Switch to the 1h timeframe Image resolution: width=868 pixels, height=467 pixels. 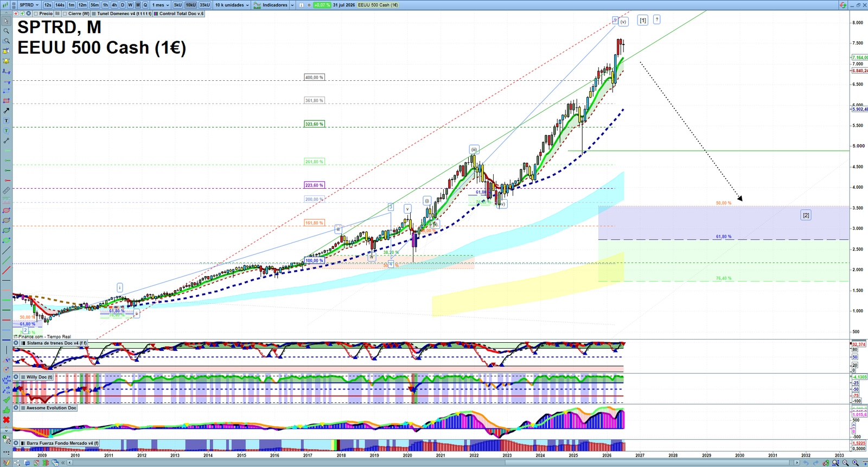coord(105,5)
